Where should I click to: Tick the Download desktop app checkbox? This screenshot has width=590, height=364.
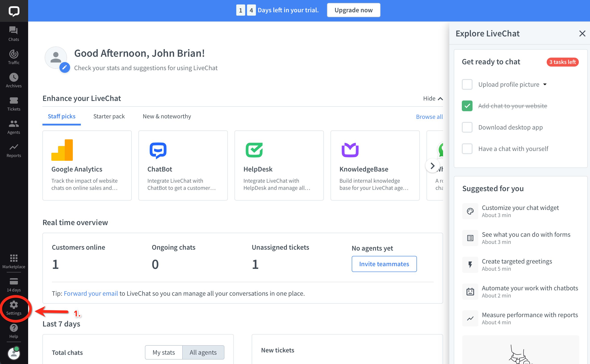[467, 127]
